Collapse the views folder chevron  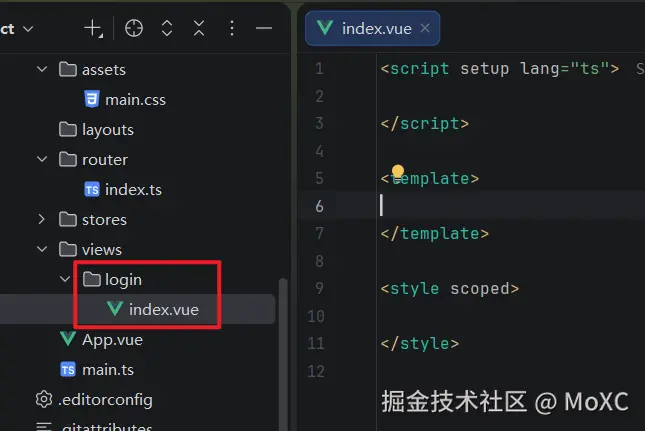pos(42,249)
